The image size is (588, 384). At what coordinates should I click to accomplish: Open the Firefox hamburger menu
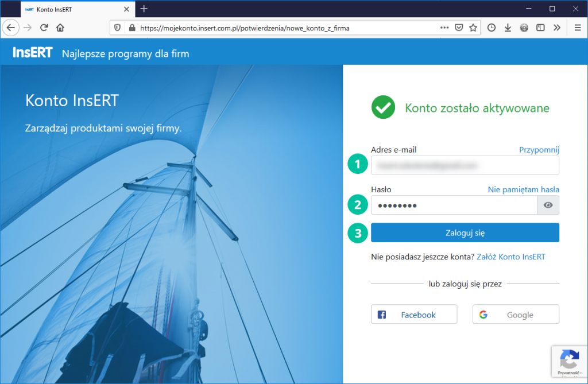pyautogui.click(x=578, y=28)
